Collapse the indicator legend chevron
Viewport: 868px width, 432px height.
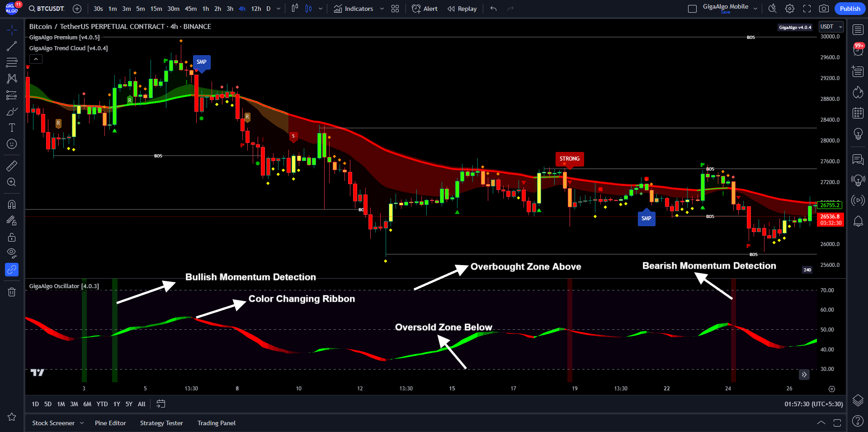(36, 59)
